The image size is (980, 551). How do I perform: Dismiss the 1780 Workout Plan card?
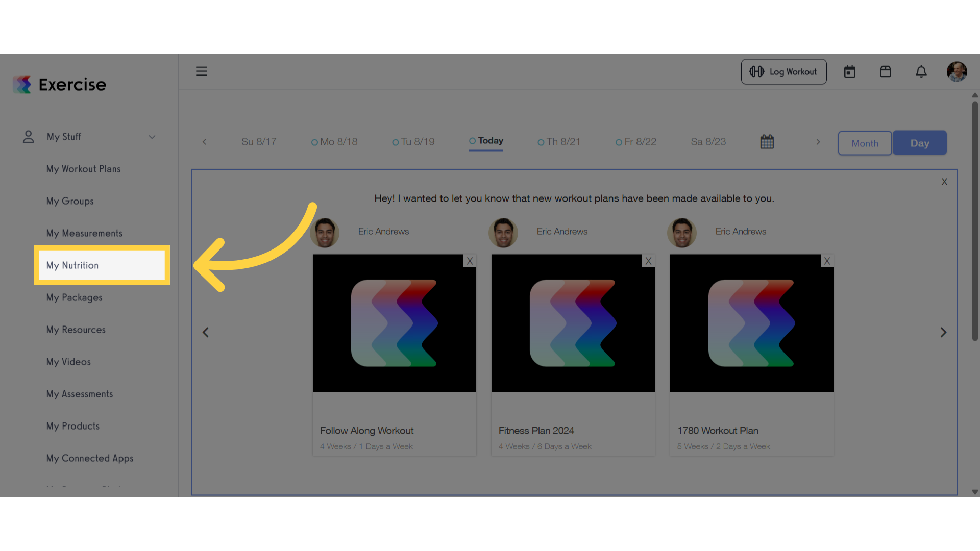[827, 261]
